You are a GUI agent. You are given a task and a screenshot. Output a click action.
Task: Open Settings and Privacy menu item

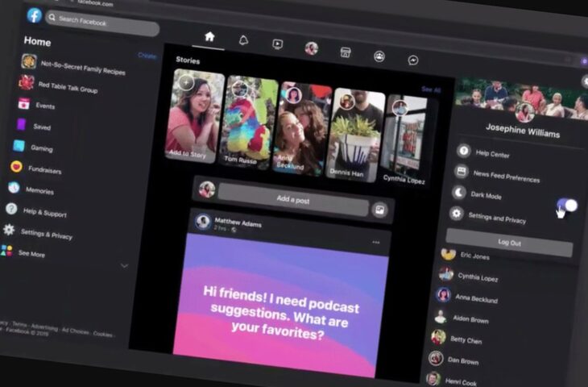click(x=488, y=216)
